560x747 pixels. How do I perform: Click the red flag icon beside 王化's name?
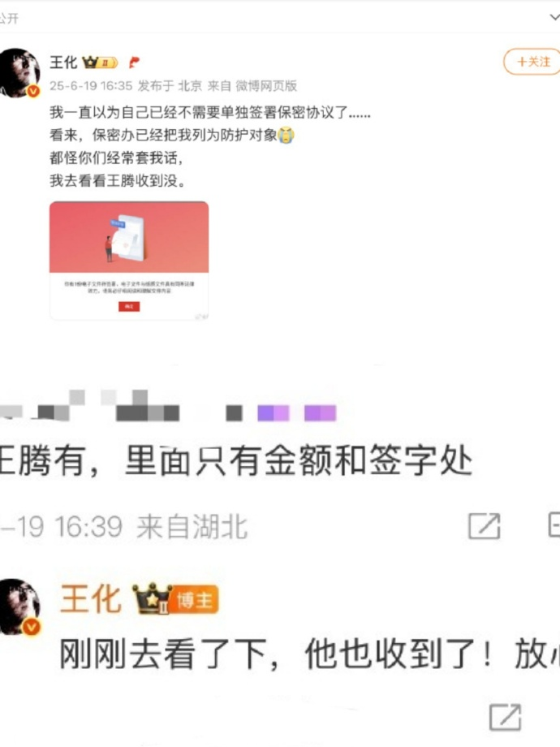pos(134,62)
